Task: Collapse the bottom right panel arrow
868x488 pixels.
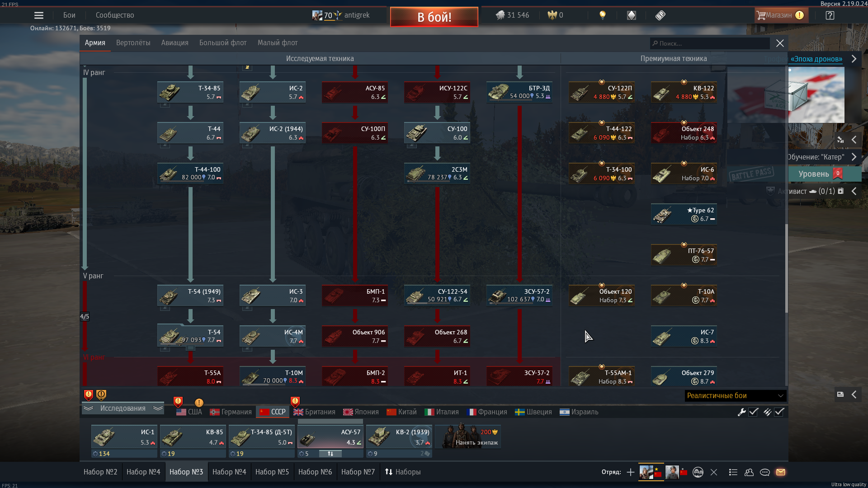Action: (x=854, y=395)
